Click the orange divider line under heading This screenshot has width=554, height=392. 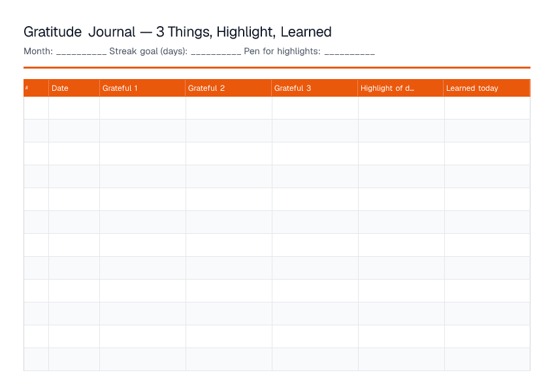[x=277, y=67]
